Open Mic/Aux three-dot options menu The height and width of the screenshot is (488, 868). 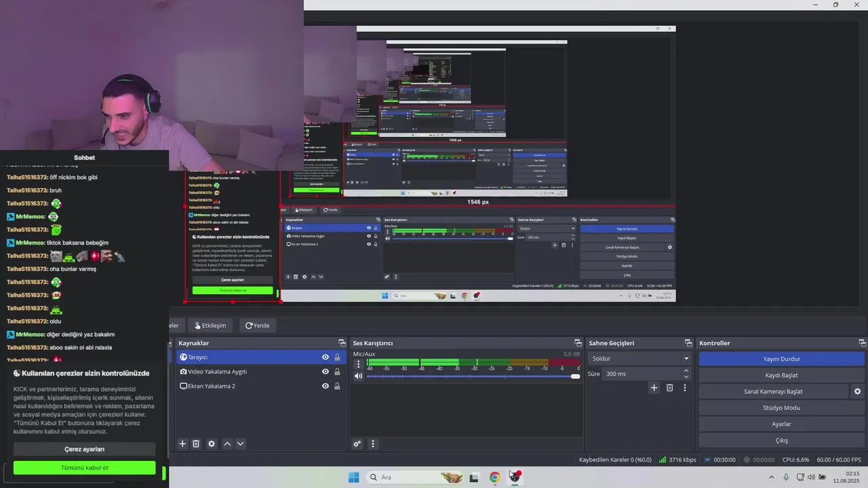click(359, 364)
